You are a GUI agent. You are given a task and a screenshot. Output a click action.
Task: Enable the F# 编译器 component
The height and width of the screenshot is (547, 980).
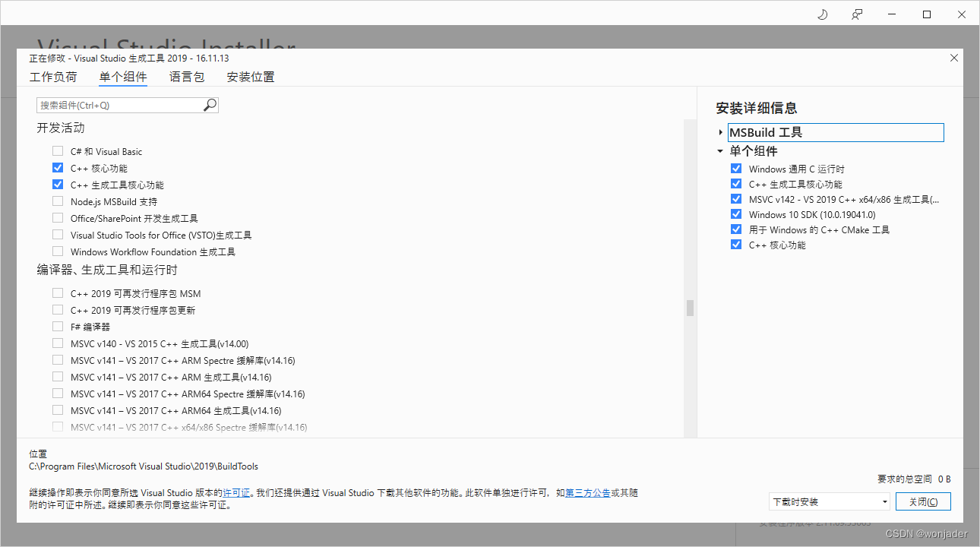(x=58, y=327)
